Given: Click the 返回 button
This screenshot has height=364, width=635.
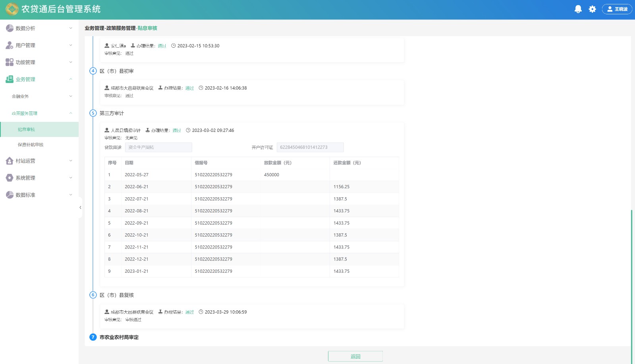Looking at the screenshot, I should 355,356.
